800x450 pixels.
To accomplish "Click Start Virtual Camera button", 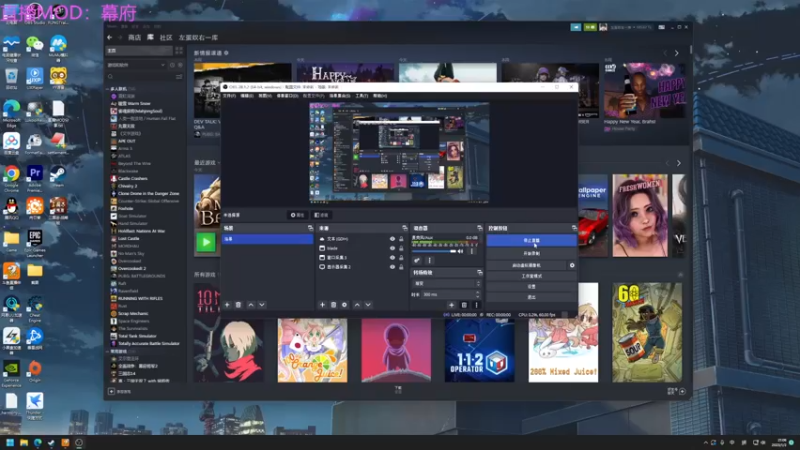I will click(x=526, y=265).
